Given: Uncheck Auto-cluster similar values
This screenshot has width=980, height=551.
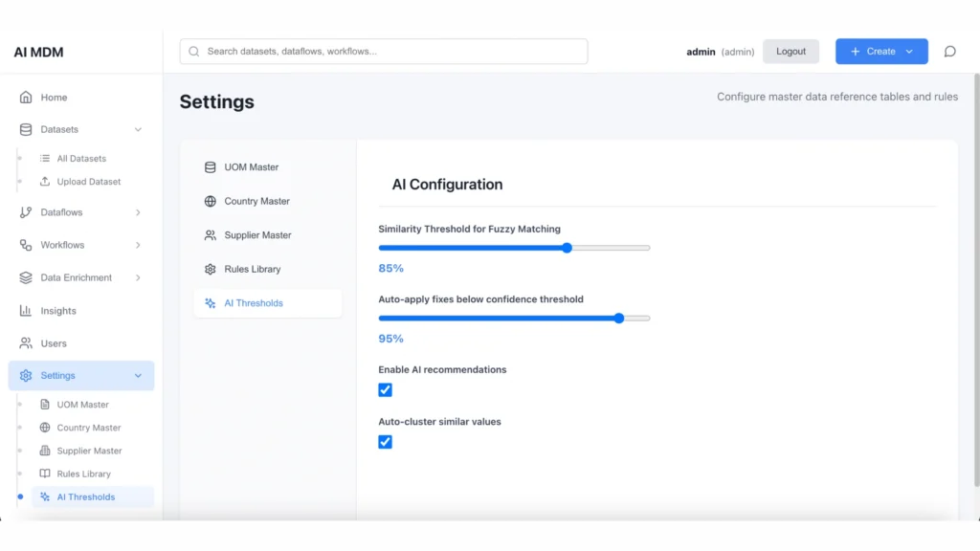Looking at the screenshot, I should (385, 442).
